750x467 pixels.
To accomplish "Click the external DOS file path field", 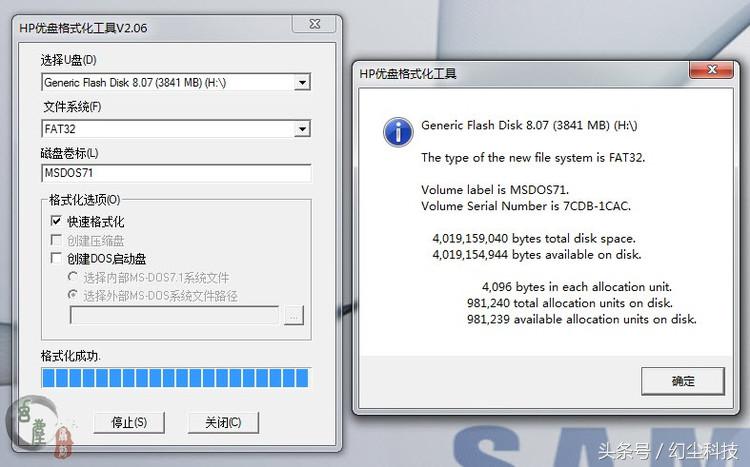I will 174,315.
